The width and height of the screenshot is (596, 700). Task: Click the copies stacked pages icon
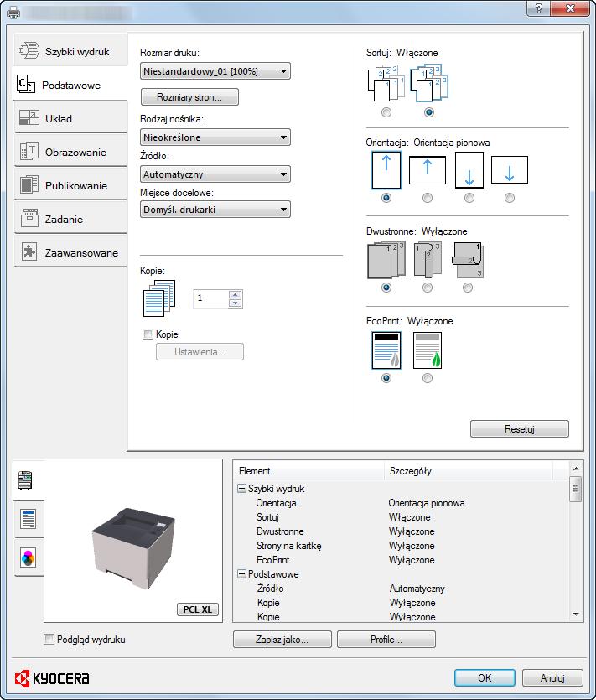(x=159, y=298)
